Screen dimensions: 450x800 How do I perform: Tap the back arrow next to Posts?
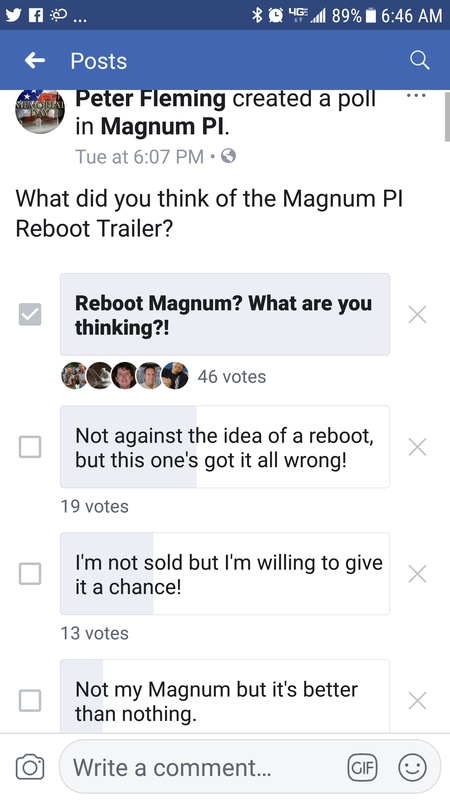point(35,61)
